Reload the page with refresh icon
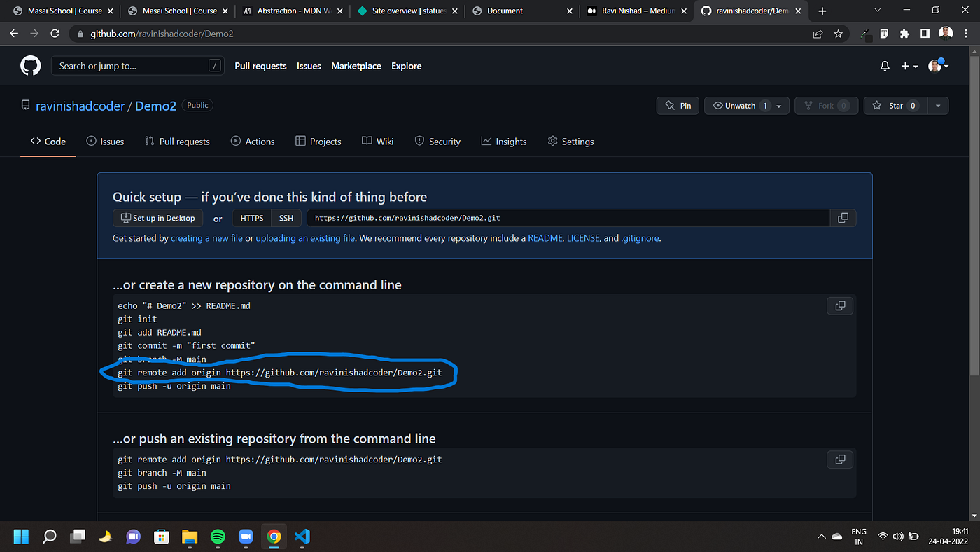 point(55,34)
